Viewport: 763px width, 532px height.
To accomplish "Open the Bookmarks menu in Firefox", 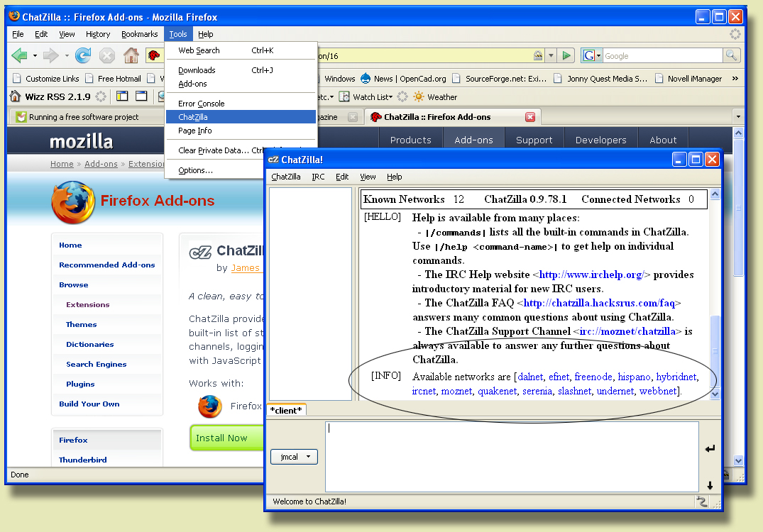I will [140, 34].
